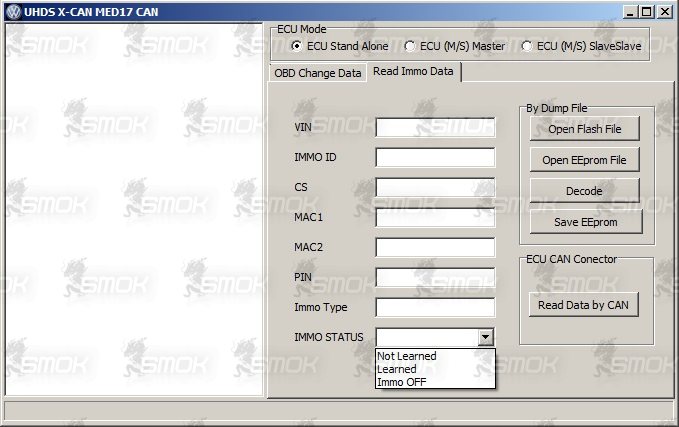
Task: Collapse the IMMO STATUS dropdown arrow
Action: [x=485, y=337]
